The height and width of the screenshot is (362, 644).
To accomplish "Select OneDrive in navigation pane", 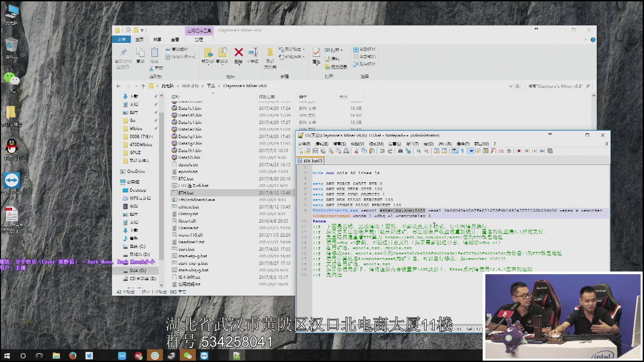I will point(136,172).
